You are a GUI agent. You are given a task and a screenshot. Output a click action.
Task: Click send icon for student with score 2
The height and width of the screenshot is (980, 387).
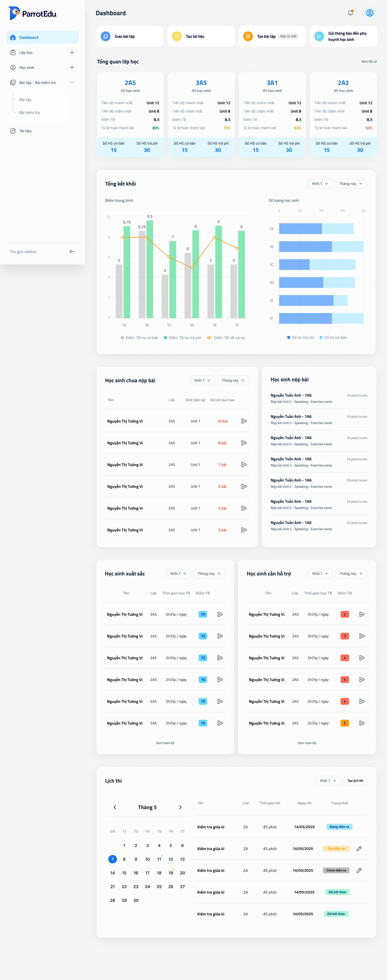pyautogui.click(x=362, y=614)
